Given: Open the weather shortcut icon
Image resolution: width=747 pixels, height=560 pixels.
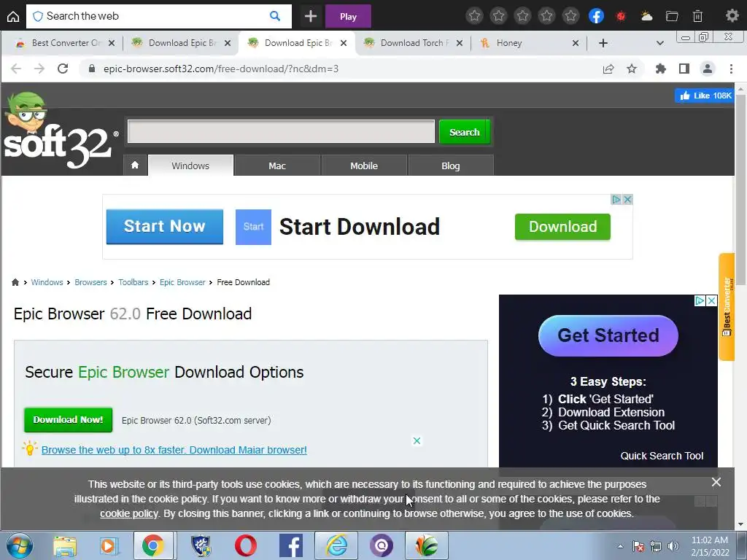Looking at the screenshot, I should [x=646, y=17].
